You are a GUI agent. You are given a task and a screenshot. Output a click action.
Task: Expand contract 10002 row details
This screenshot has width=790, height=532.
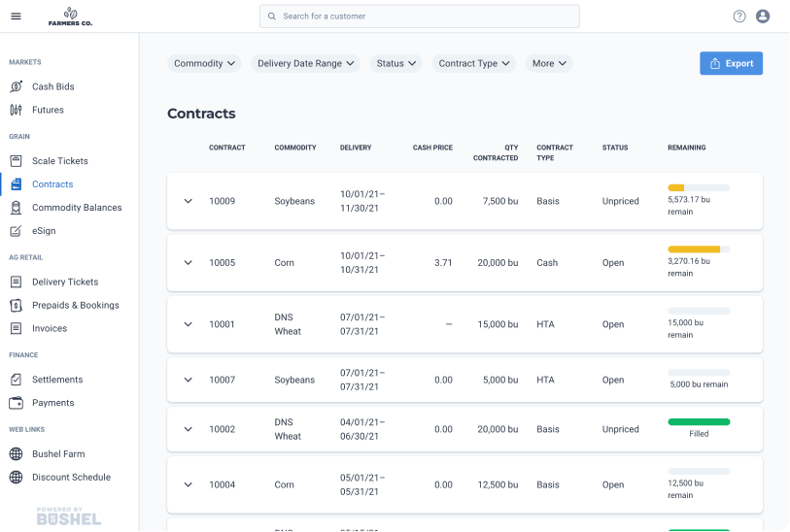coord(188,429)
